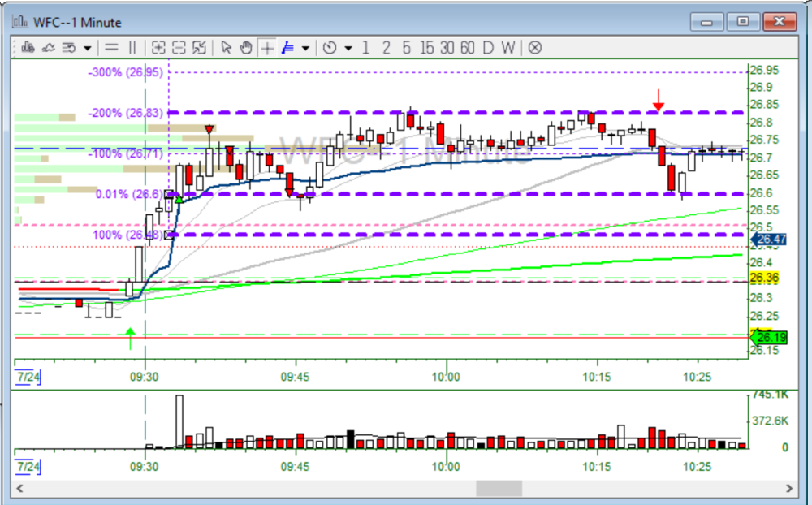
Task: Add a vertical line with the toolbar tool
Action: click(133, 47)
